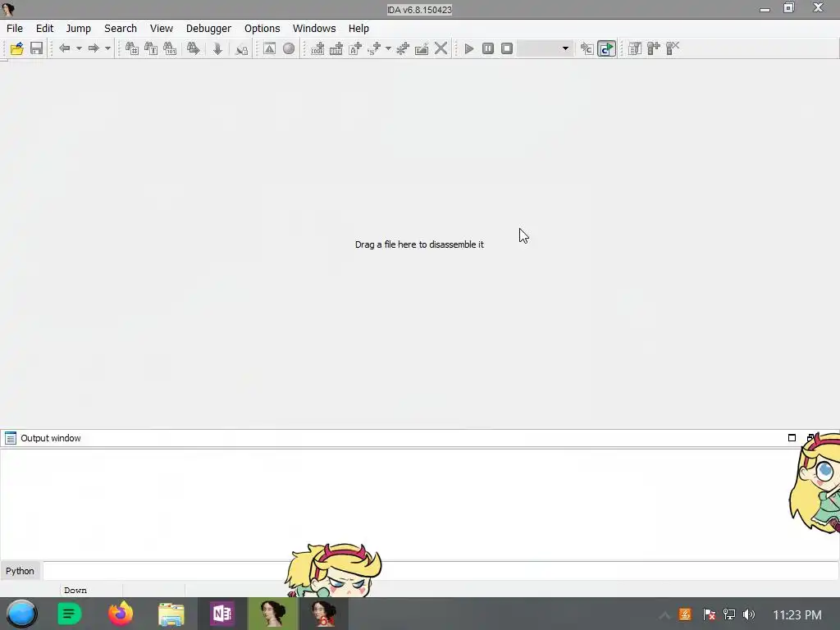Click the add breakpoint plus icon

point(654,48)
